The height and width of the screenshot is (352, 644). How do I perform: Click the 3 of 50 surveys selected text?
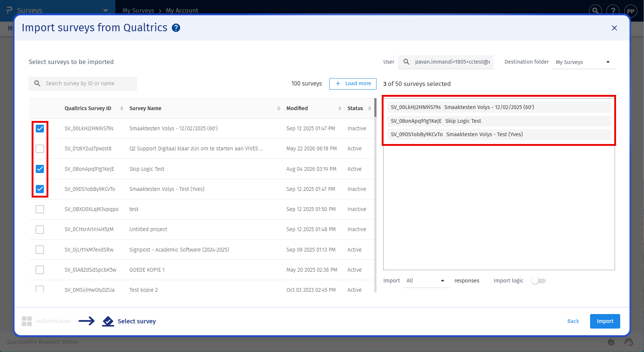pos(417,84)
